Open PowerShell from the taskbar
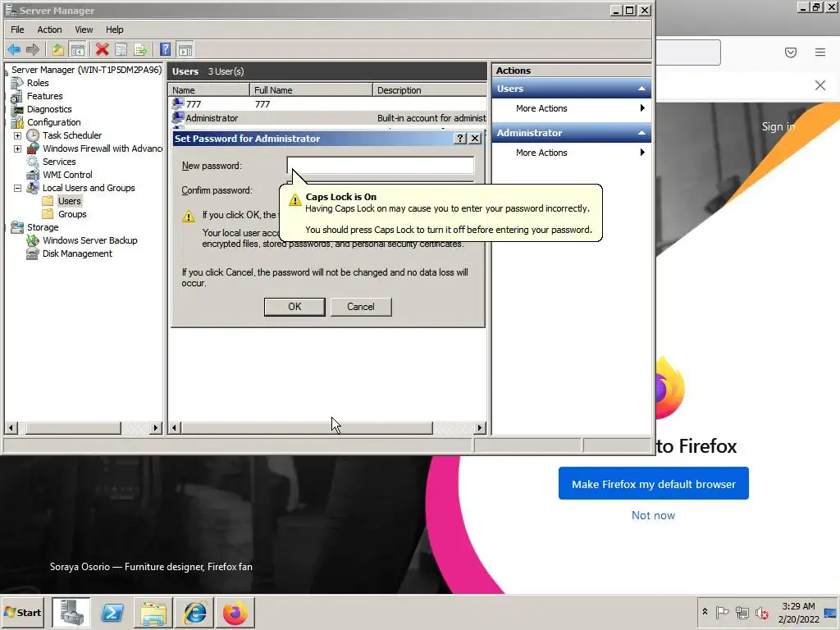This screenshot has width=840, height=630. pos(112,612)
